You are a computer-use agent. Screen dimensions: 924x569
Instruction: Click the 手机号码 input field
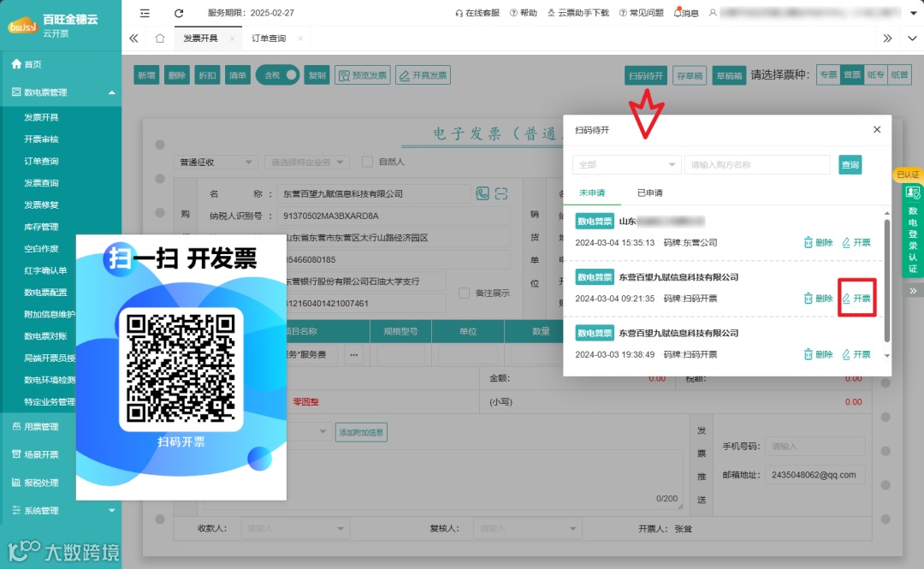(815, 447)
